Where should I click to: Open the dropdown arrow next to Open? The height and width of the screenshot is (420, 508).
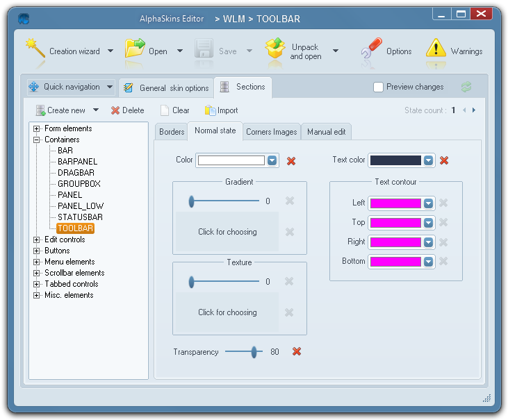tap(180, 51)
